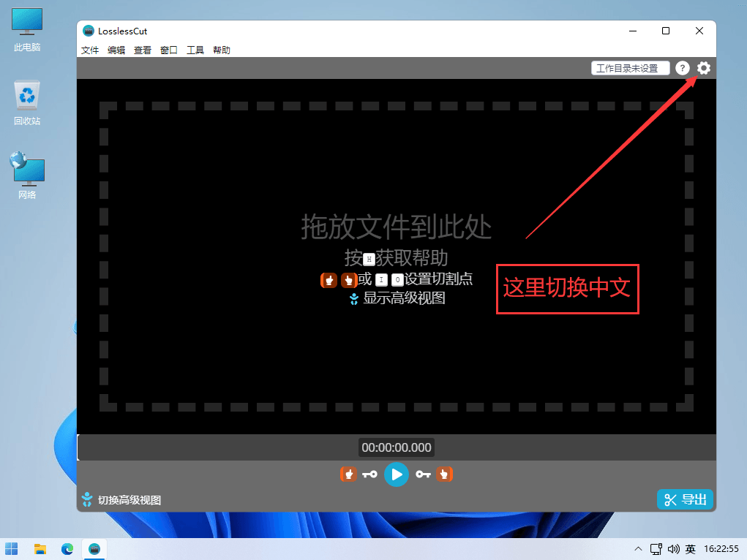This screenshot has width=747, height=560.
Task: Maximize the LosslessCut window
Action: click(666, 31)
